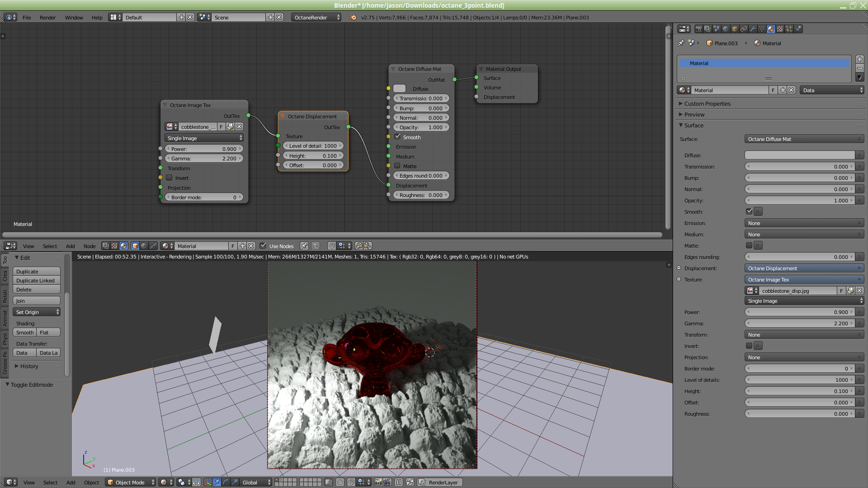Click the Height value field in Displacement node

313,155
